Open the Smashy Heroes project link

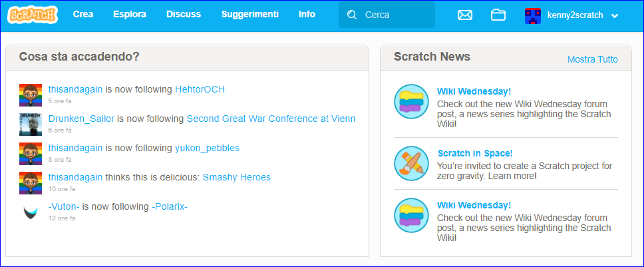[x=237, y=178]
